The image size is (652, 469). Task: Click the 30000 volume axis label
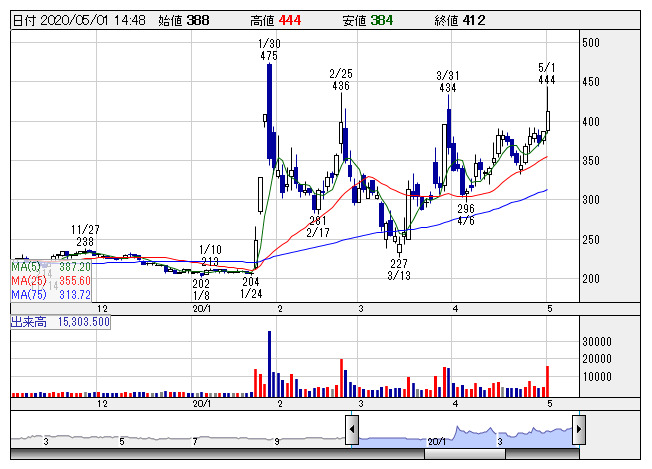tap(597, 342)
